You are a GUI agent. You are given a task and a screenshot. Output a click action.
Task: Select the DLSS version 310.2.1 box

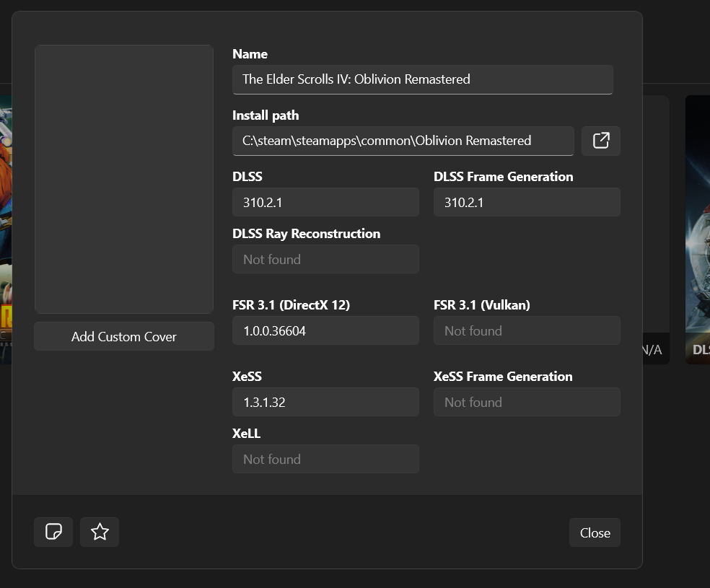pos(325,203)
